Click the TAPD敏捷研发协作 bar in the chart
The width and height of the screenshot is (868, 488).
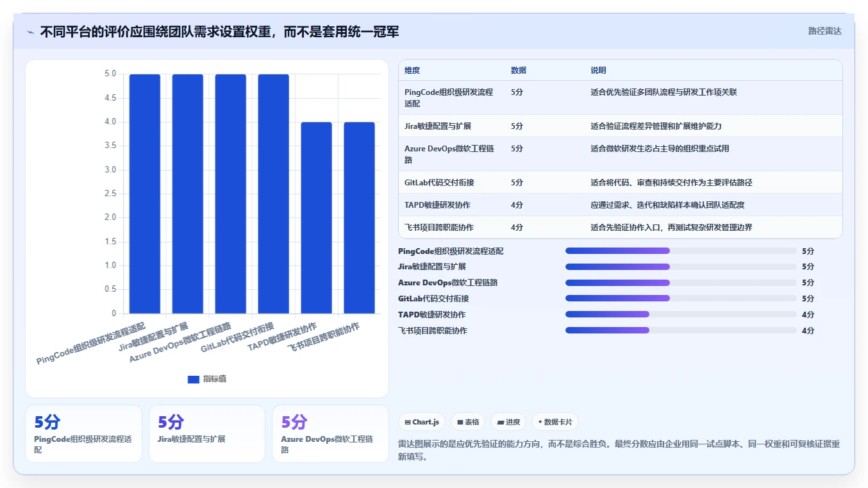[317, 218]
